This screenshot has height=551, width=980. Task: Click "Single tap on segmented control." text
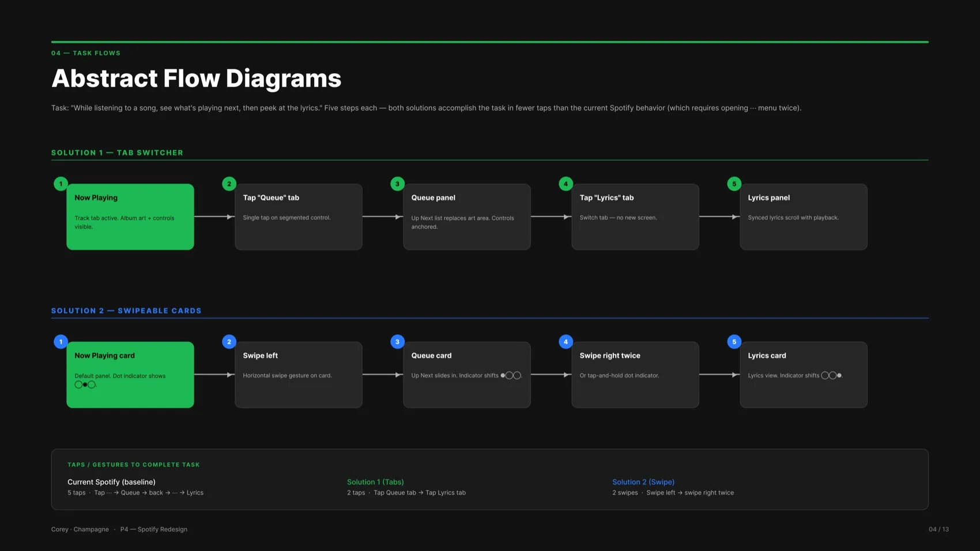click(x=287, y=218)
